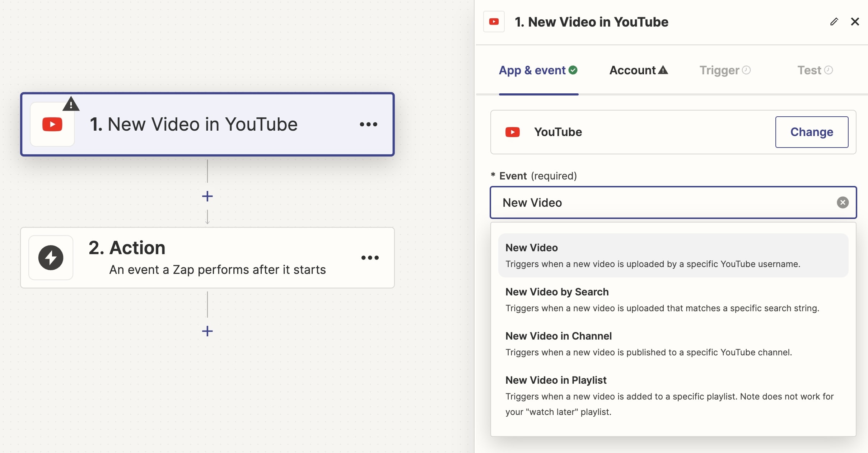The height and width of the screenshot is (453, 868).
Task: Click 'An event a Zap performs after it starts'
Action: (x=218, y=270)
